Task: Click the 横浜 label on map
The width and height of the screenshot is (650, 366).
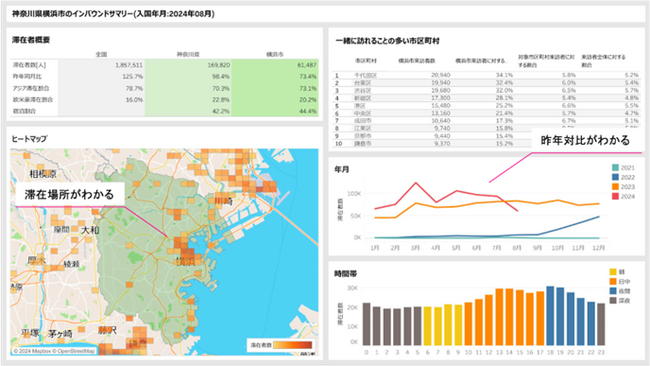Action: click(x=185, y=262)
